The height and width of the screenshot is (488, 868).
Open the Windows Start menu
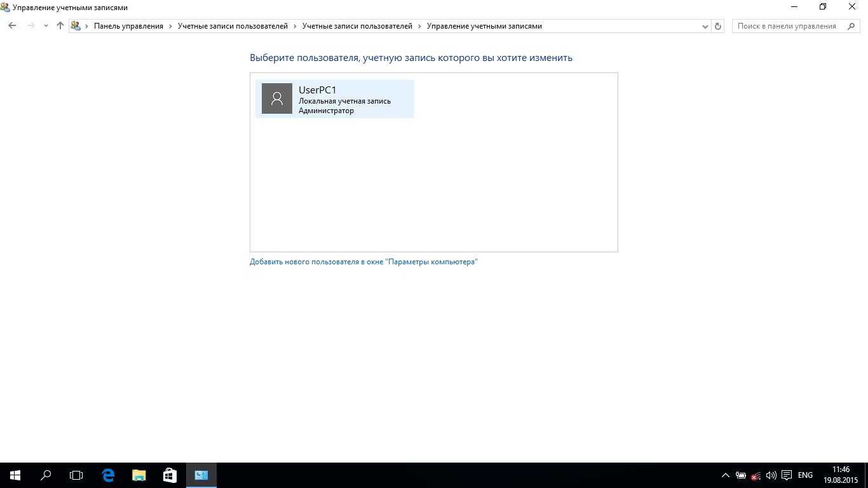(15, 475)
